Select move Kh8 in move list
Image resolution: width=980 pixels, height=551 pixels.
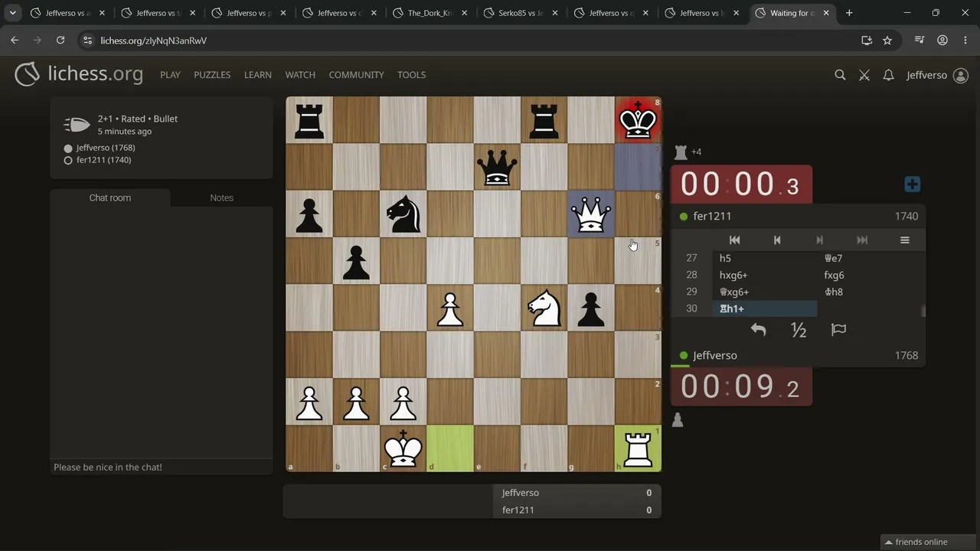click(869, 292)
